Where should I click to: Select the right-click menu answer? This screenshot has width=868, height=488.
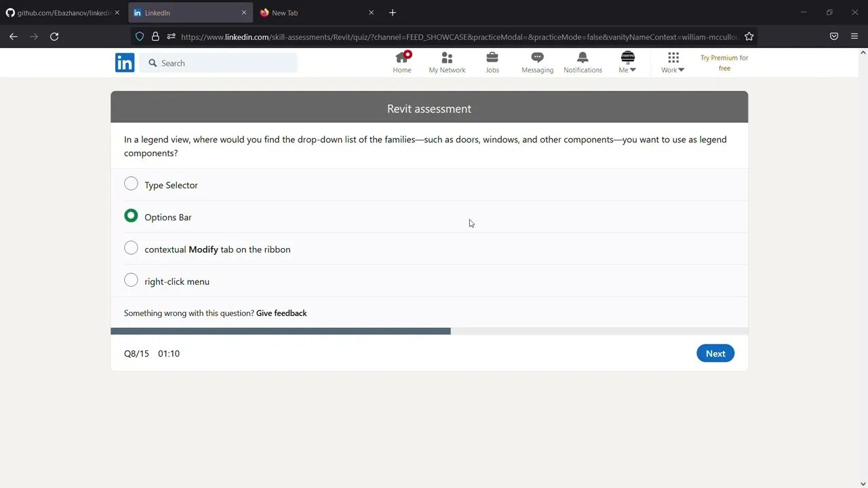click(131, 280)
